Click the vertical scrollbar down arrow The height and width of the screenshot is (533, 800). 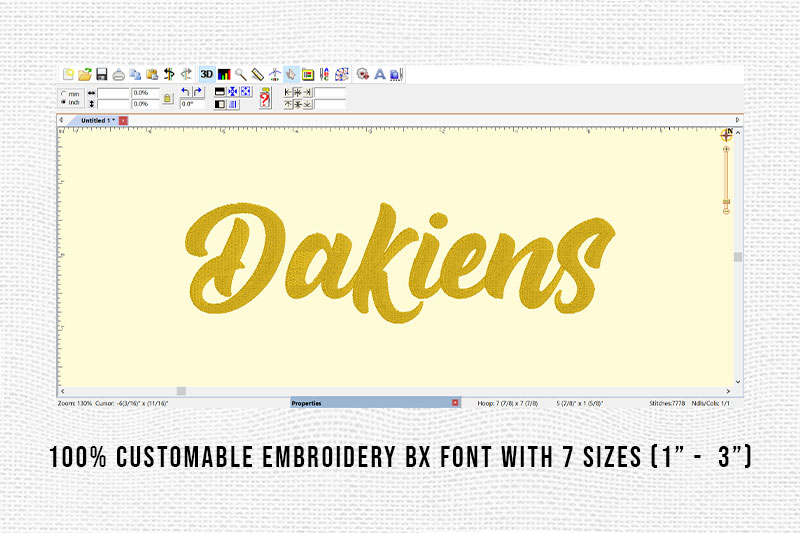(x=738, y=382)
